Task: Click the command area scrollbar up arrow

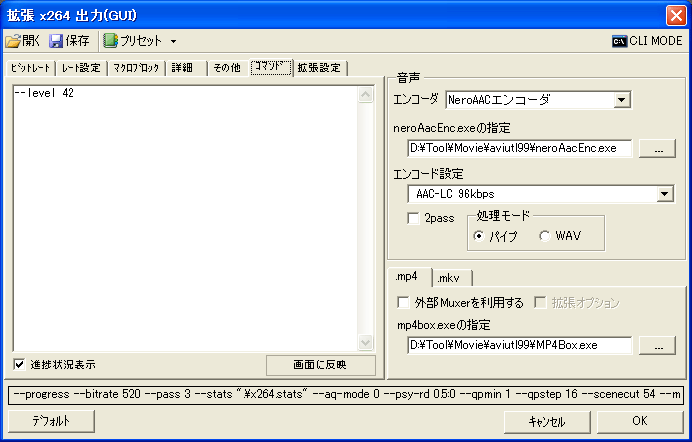Action: point(366,94)
